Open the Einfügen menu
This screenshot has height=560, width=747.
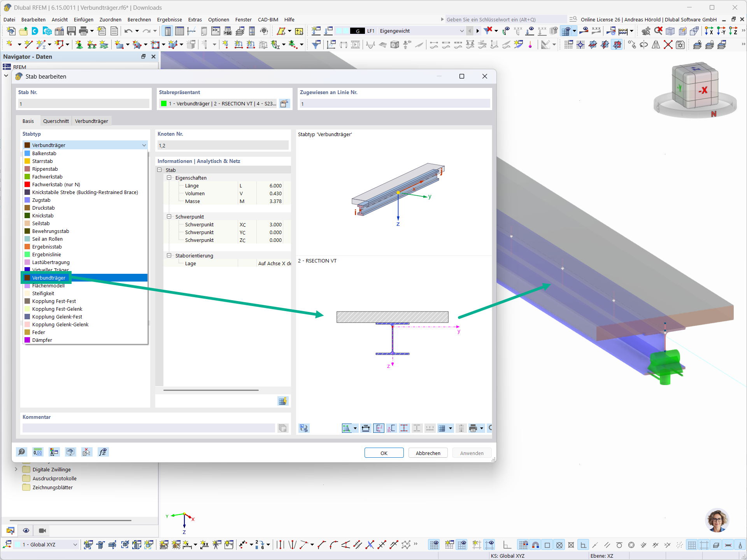pyautogui.click(x=84, y=19)
